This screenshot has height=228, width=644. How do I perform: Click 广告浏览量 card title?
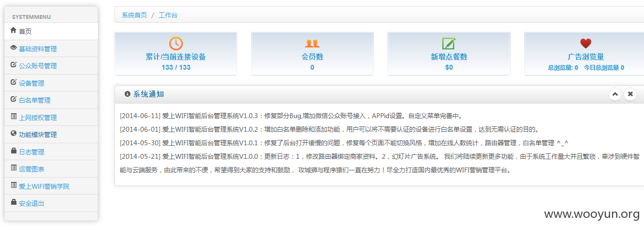coord(586,57)
